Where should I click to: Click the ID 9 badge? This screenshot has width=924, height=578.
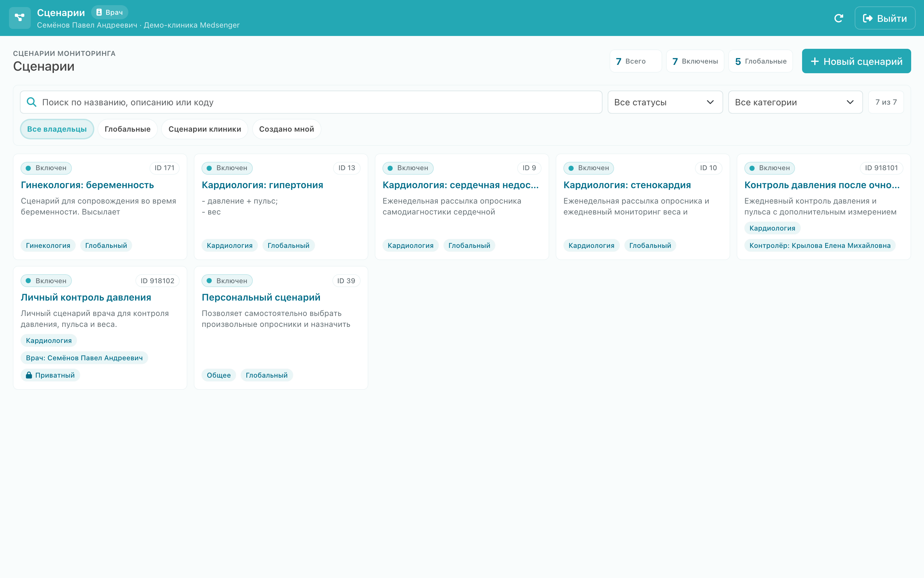(529, 168)
